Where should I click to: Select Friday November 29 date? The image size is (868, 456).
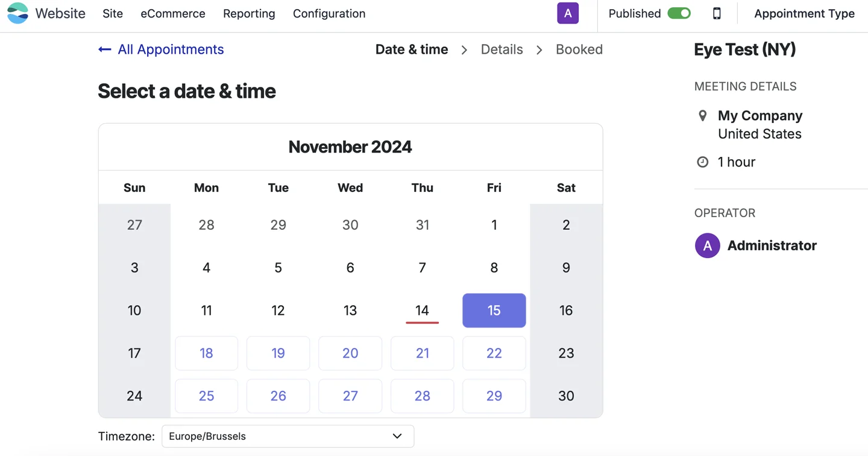click(494, 396)
